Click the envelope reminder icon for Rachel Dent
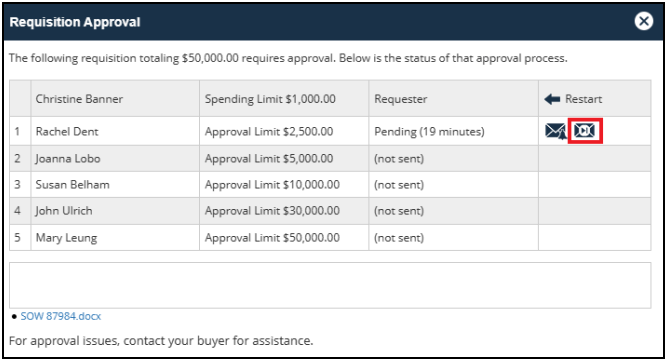Viewport: 668px width, 363px height. pyautogui.click(x=556, y=131)
